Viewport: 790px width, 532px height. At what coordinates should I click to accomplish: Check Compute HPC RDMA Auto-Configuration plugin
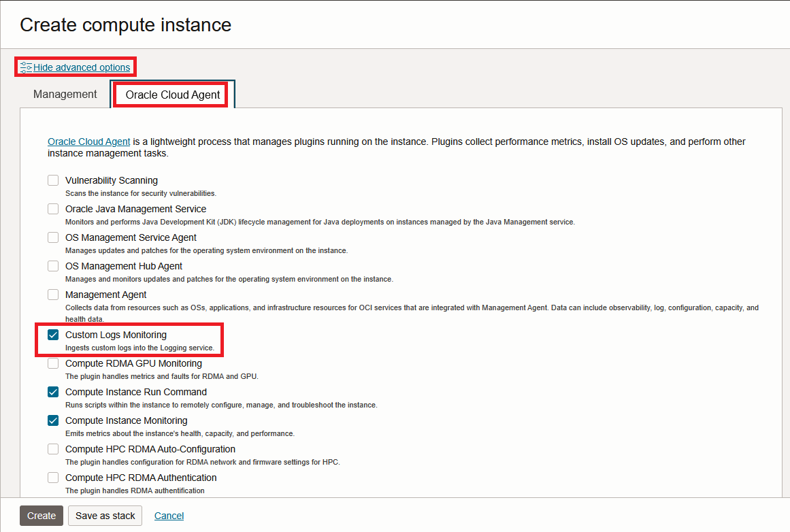click(53, 449)
